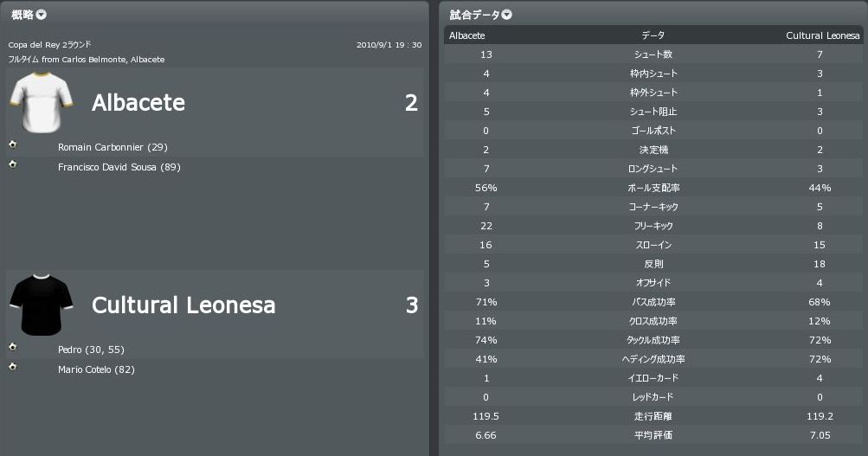This screenshot has width=868, height=456.
Task: Open Albacete team name in scoreline
Action: 138,103
